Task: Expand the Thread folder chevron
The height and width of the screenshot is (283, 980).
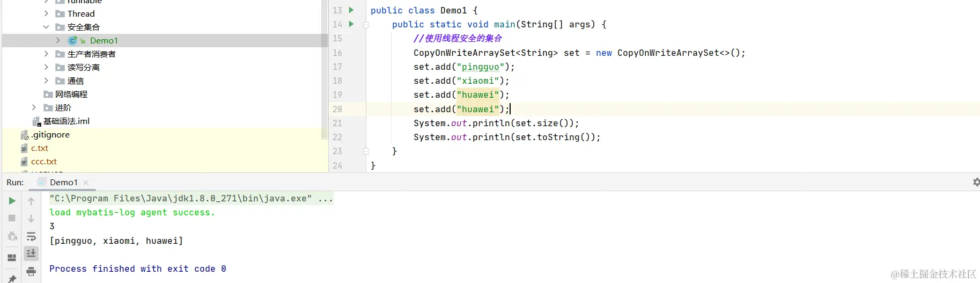Action: pos(46,13)
